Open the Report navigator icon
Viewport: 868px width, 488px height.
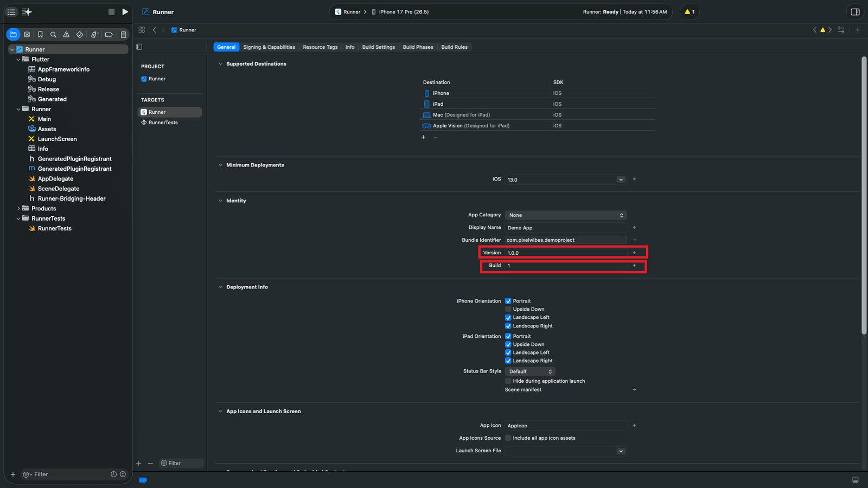pyautogui.click(x=123, y=34)
